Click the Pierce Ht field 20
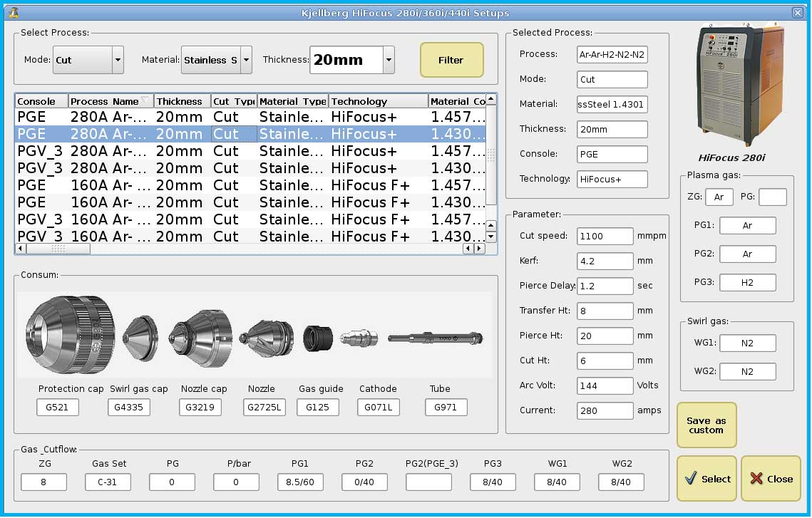The width and height of the screenshot is (812, 518). point(605,336)
